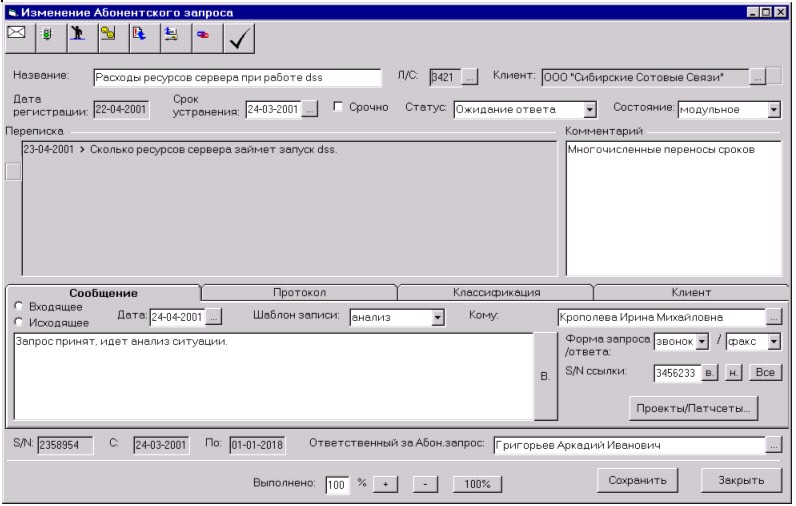Screen dimensions: 796x506
Task: Switch to the Протокол tab
Action: click(x=299, y=292)
